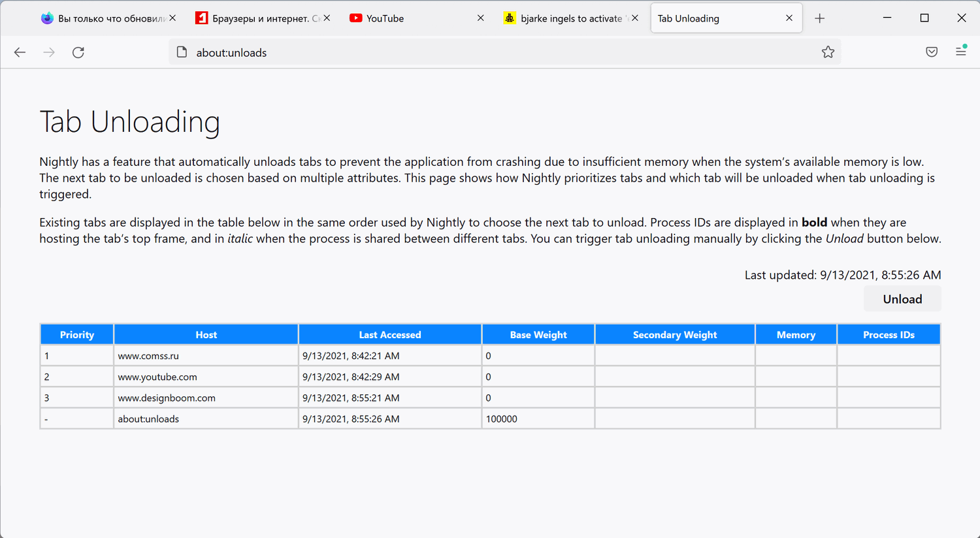Screen dimensions: 980x538
Task: Click the Last Accessed column header
Action: tap(390, 335)
